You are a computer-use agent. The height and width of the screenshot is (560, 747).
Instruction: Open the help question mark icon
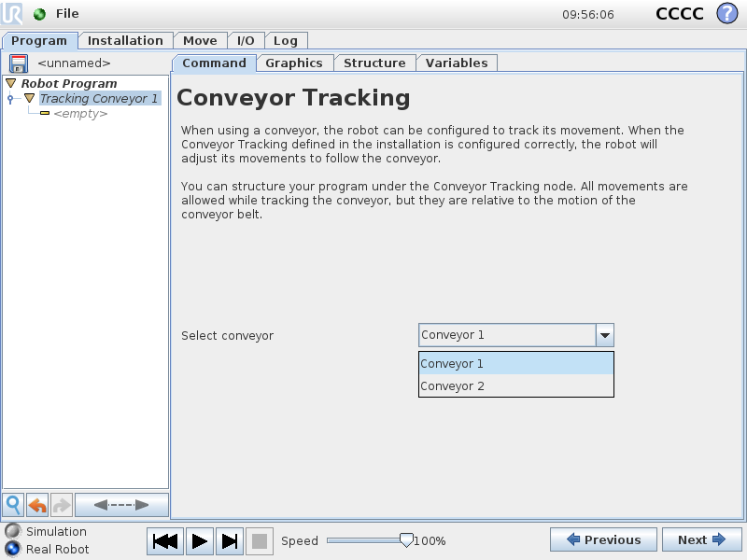[726, 14]
